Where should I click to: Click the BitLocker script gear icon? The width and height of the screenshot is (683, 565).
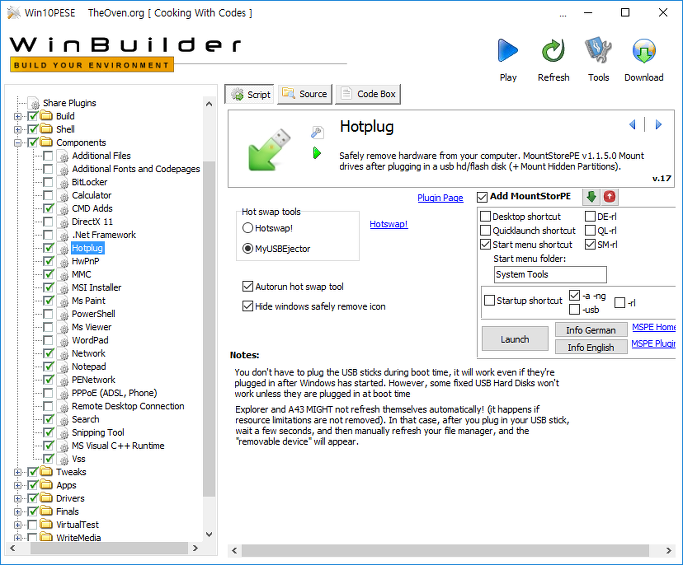click(64, 183)
